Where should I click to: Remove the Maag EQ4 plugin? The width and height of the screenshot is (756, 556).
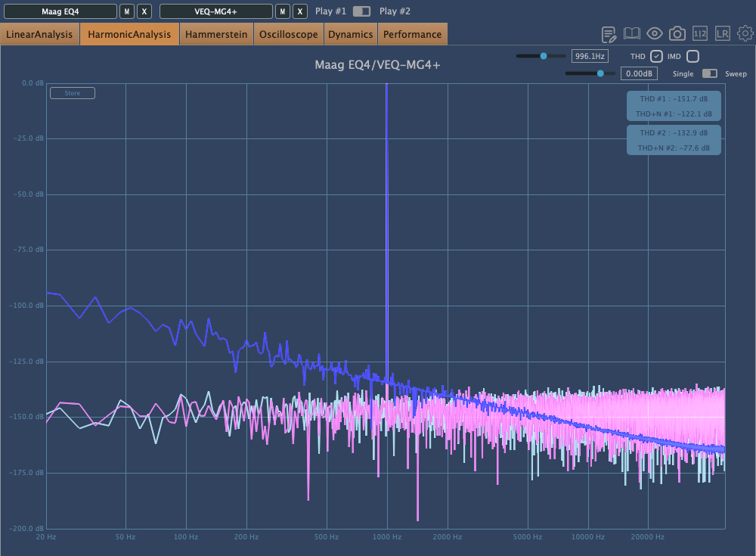coord(144,11)
